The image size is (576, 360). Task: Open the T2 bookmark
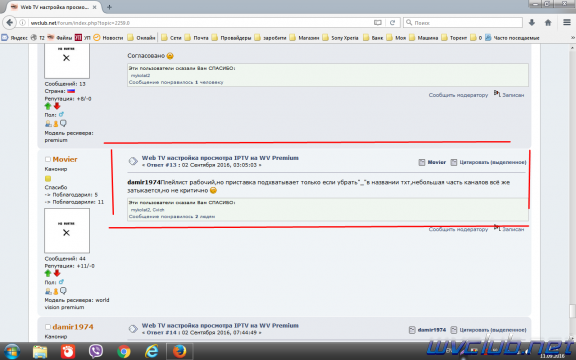coord(37,37)
